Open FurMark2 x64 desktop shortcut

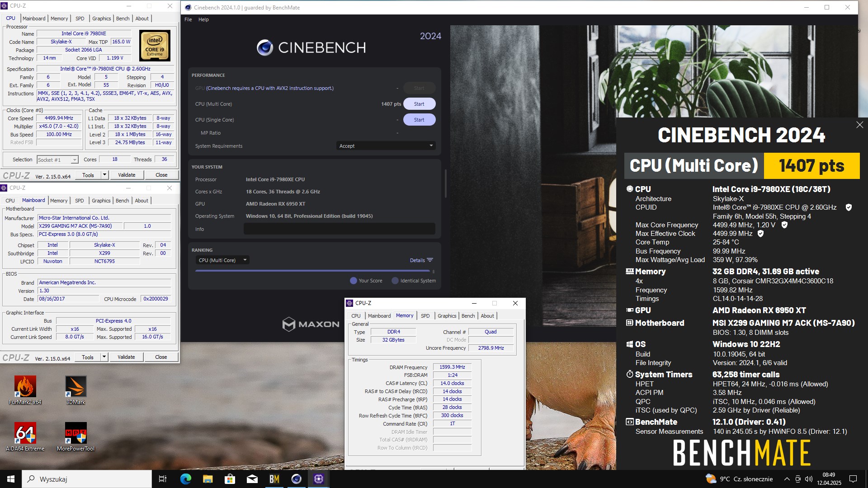[x=25, y=389]
